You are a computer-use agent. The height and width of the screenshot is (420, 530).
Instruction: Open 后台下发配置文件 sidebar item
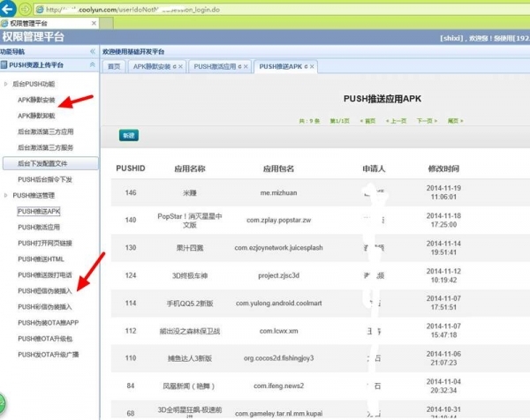(x=42, y=163)
